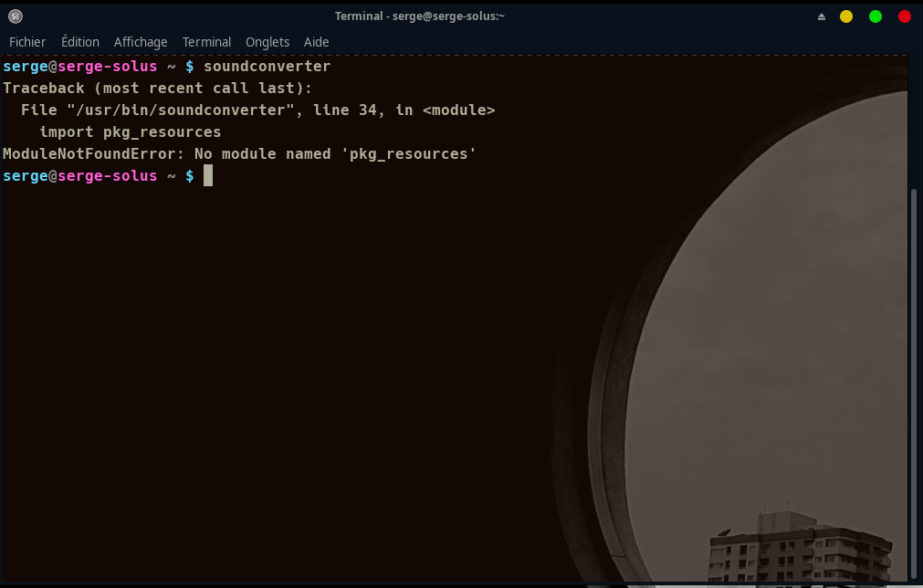923x588 pixels.
Task: Click the 'ModuleNotFoundError' error line
Action: pos(239,154)
